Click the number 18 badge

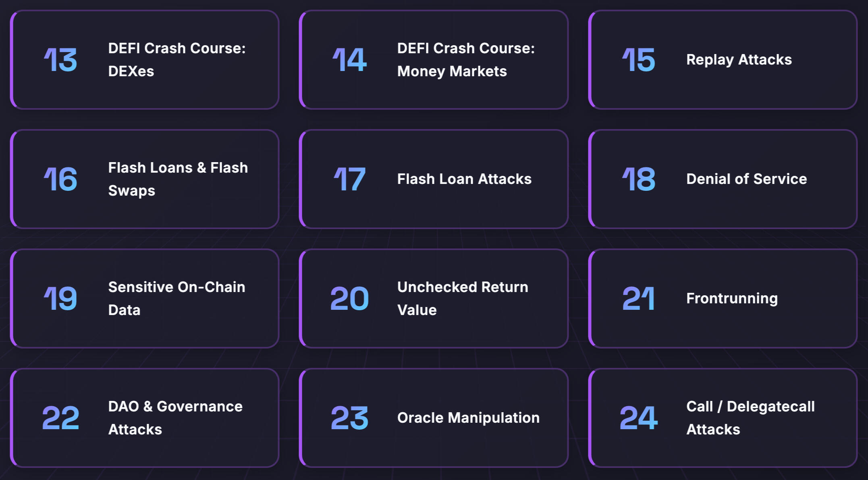(x=639, y=179)
